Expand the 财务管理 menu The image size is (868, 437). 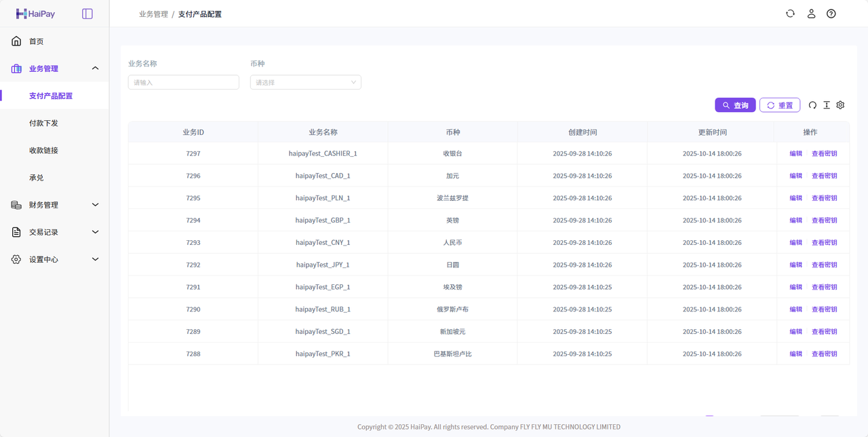[x=54, y=205]
